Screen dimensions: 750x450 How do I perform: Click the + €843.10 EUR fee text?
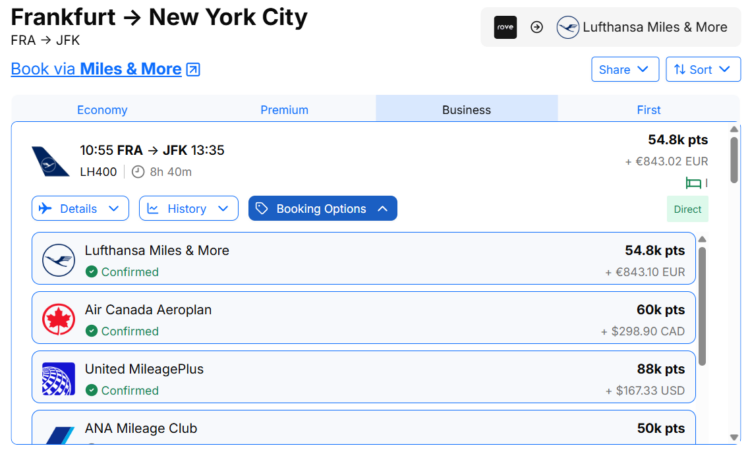pos(645,272)
